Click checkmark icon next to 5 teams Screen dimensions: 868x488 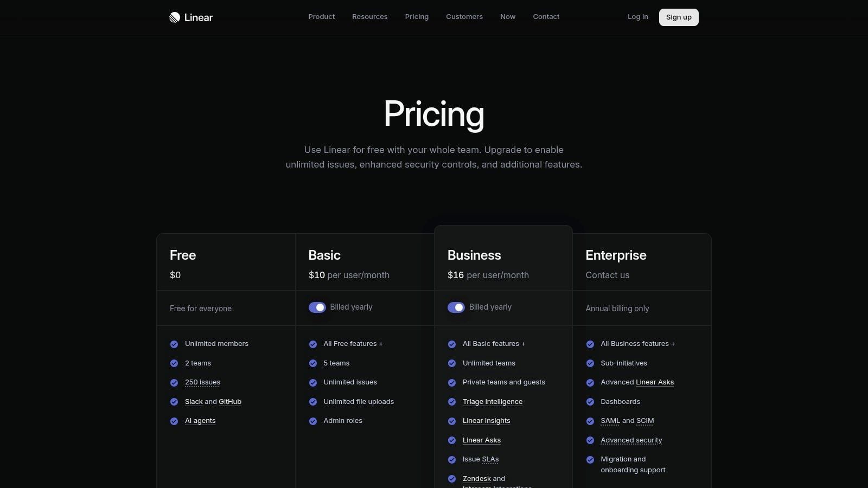pyautogui.click(x=313, y=363)
